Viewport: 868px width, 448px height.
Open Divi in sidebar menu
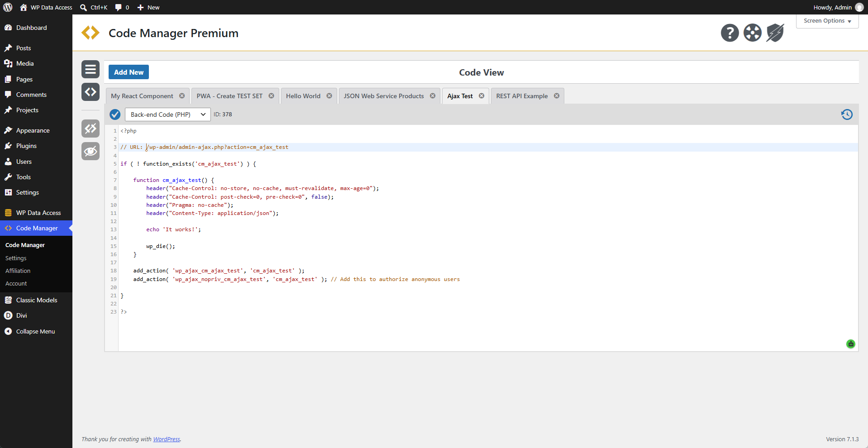[x=36, y=315]
